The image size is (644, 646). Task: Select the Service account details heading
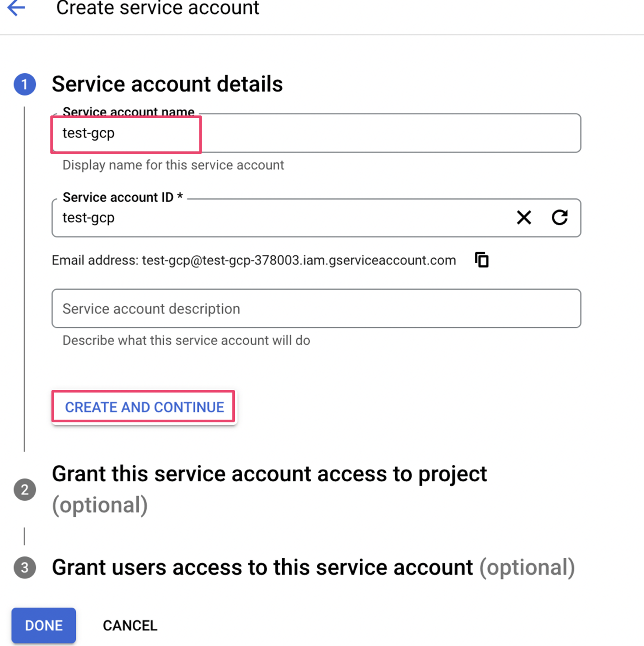tap(167, 84)
